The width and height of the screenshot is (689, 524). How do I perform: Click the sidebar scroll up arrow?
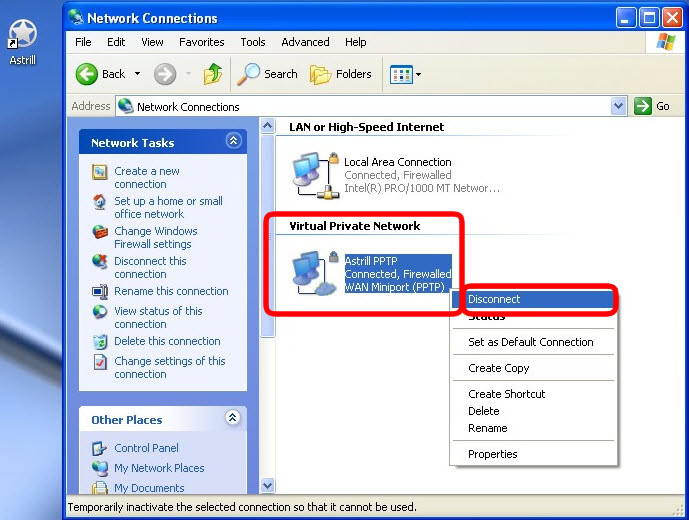pyautogui.click(x=267, y=126)
